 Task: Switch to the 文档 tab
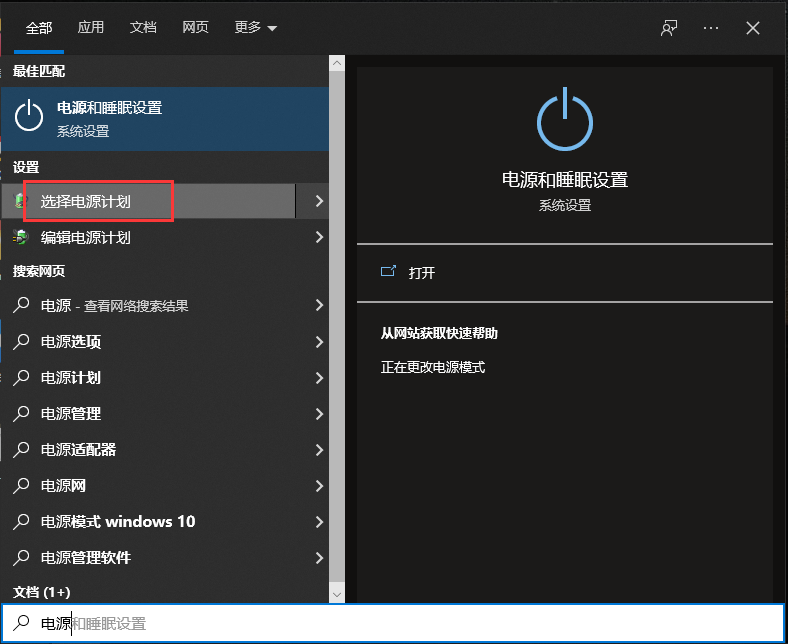click(x=143, y=28)
